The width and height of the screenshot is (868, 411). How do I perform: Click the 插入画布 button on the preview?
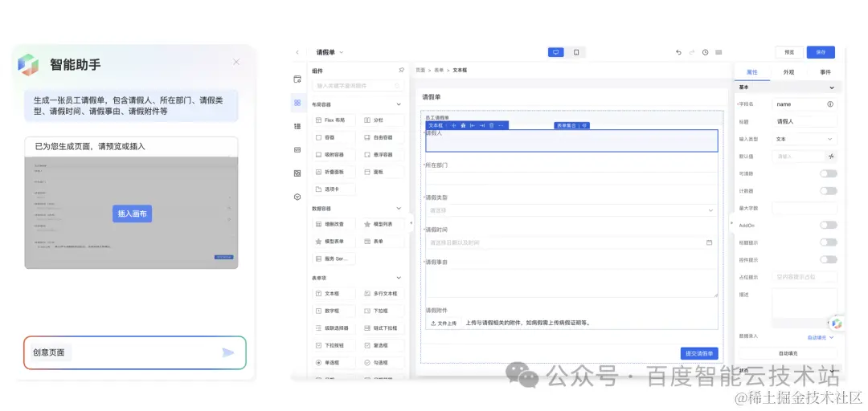(132, 214)
